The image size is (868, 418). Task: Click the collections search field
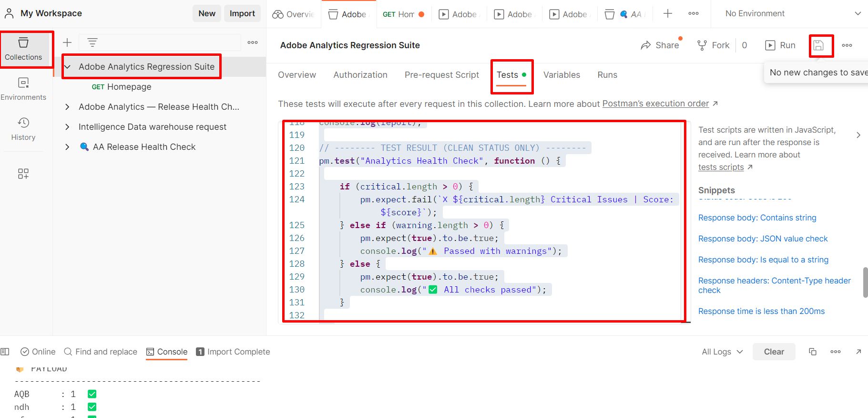[x=160, y=42]
